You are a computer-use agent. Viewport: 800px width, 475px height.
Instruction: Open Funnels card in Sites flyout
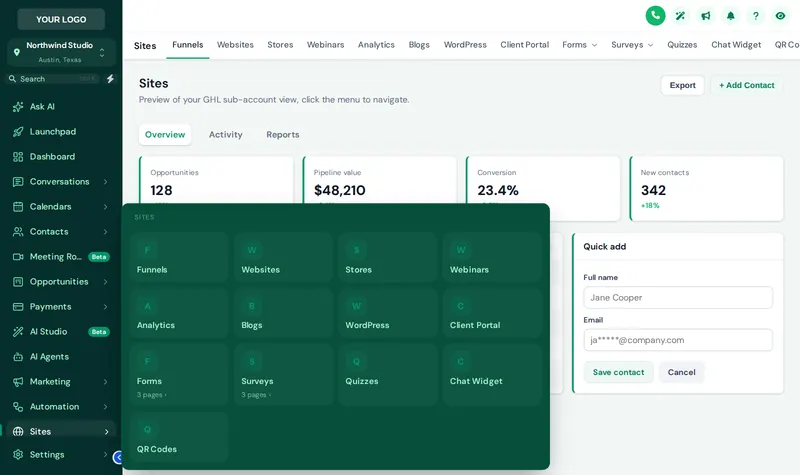coord(179,257)
